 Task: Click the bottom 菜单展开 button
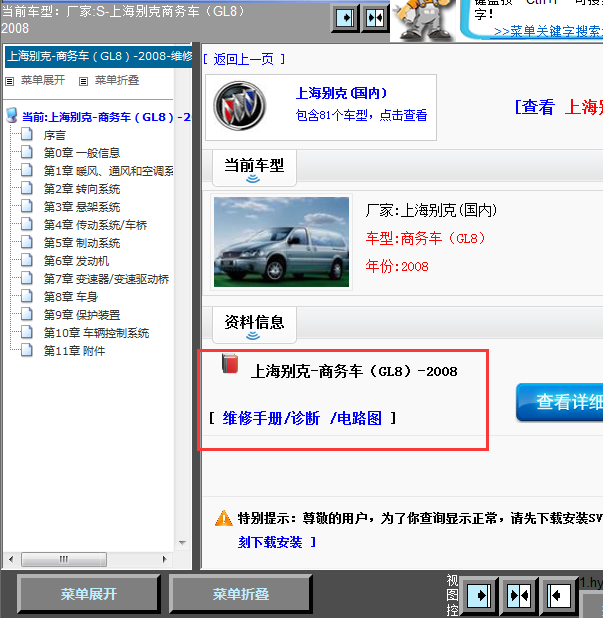[89, 594]
